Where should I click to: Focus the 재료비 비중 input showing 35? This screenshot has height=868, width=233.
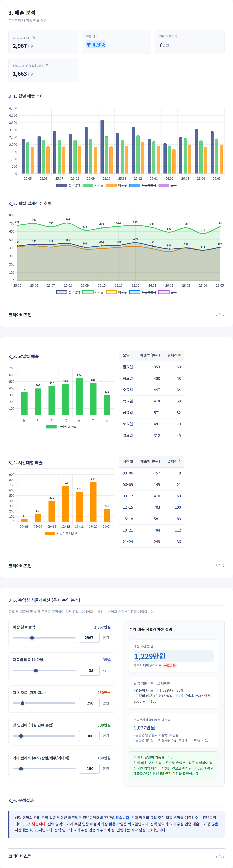pyautogui.click(x=89, y=671)
